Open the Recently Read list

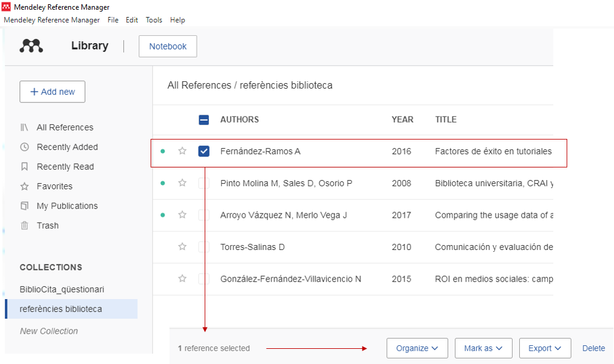click(x=66, y=167)
